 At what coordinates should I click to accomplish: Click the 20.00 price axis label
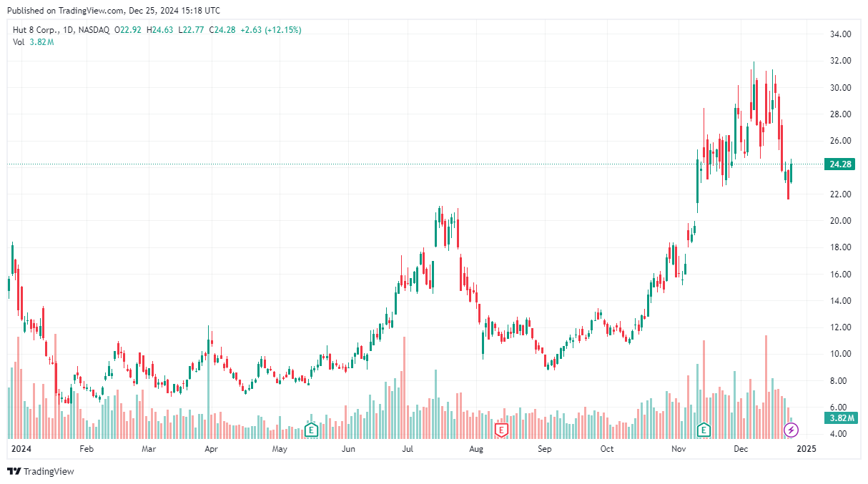[x=839, y=221]
